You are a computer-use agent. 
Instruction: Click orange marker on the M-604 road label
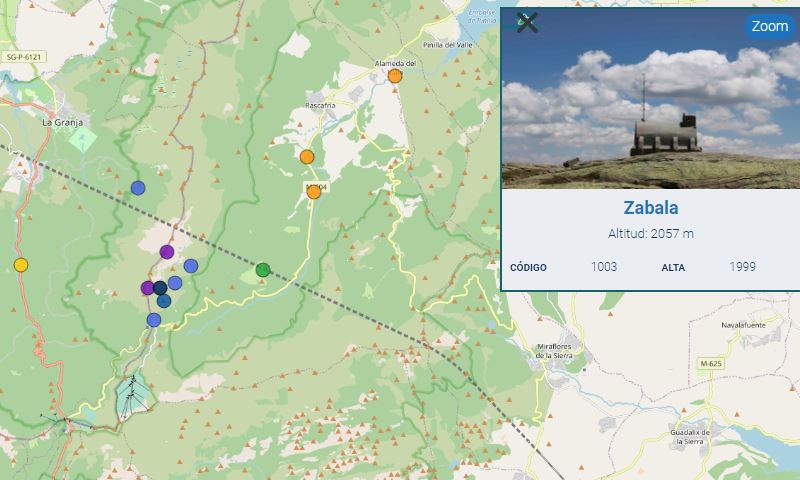(x=314, y=191)
